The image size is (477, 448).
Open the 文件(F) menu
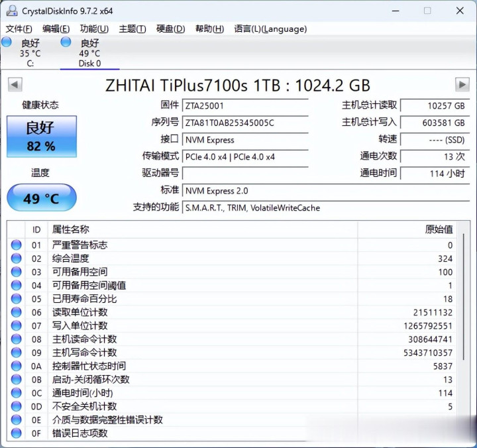[x=19, y=28]
